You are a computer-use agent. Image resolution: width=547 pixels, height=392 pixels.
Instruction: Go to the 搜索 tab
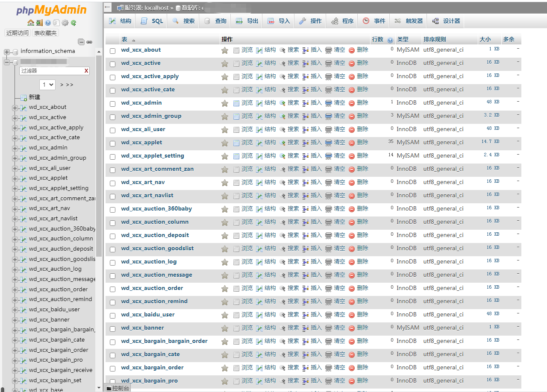(x=183, y=21)
